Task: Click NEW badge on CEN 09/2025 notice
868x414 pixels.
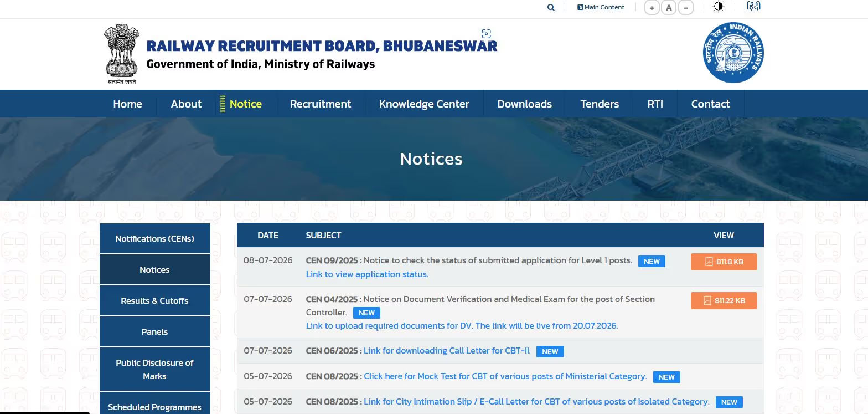Action: pos(652,261)
